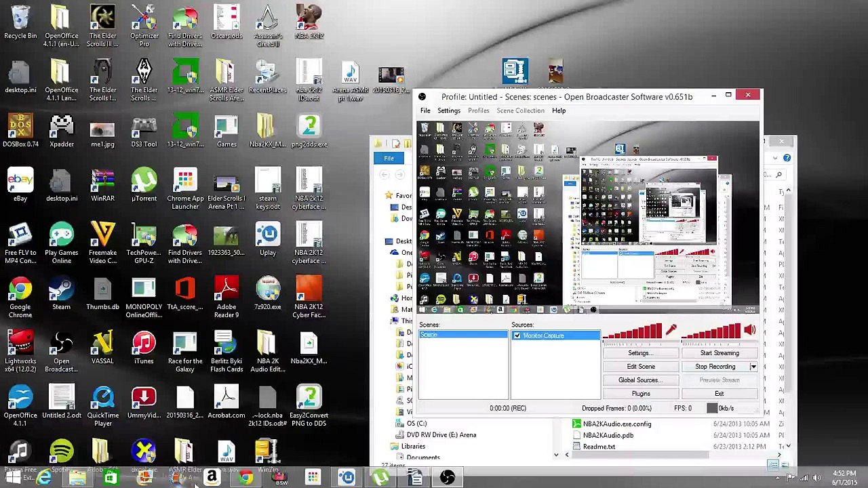Select DVD RW Drive (E:) Arena
Image resolution: width=868 pixels, height=488 pixels.
coord(441,435)
